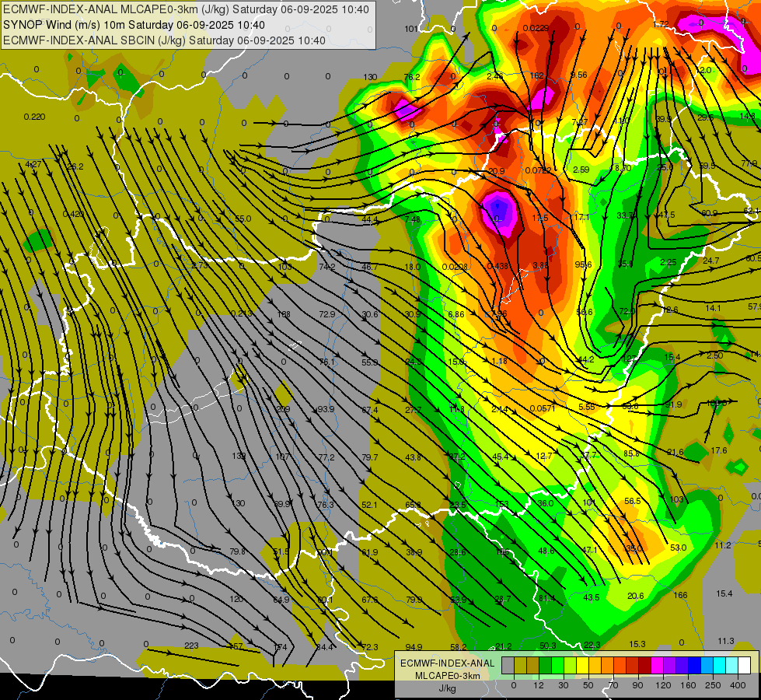
Task: Click the map value '95.6'
Action: coord(583,264)
